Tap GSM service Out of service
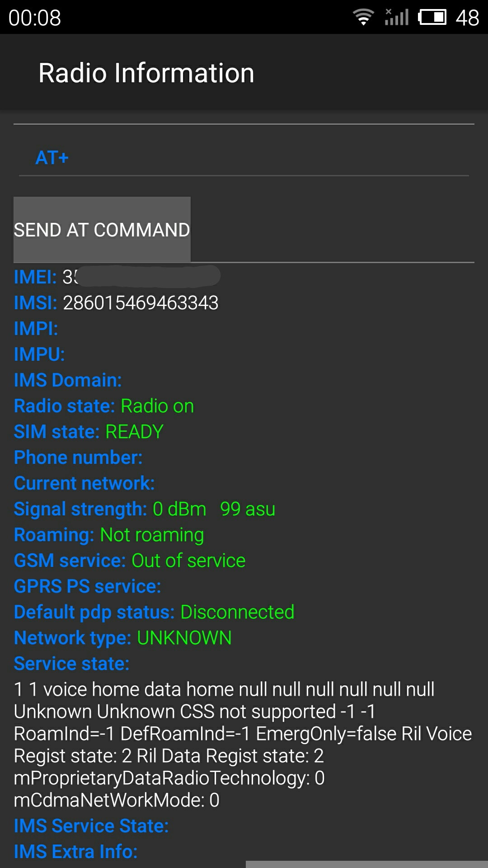Image resolution: width=488 pixels, height=868 pixels. (130, 561)
